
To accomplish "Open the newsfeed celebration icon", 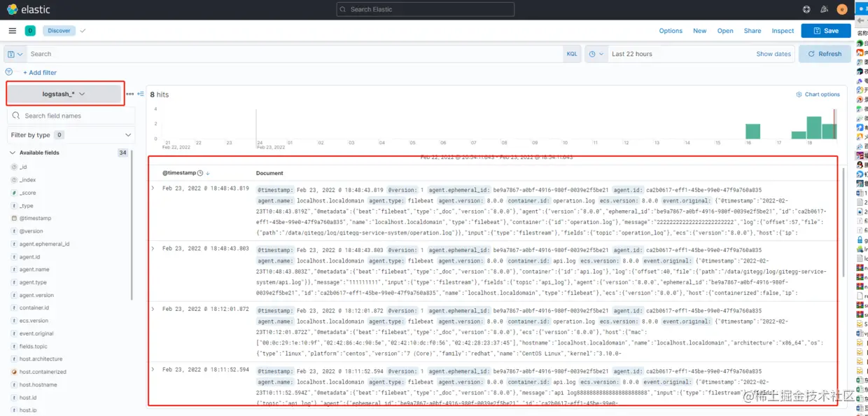I will 825,9.
